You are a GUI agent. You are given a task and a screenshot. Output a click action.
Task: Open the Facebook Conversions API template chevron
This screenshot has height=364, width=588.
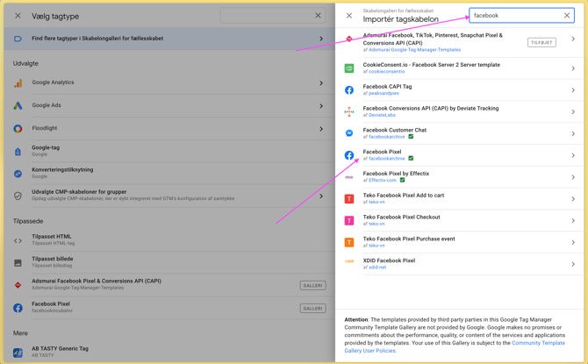573,112
